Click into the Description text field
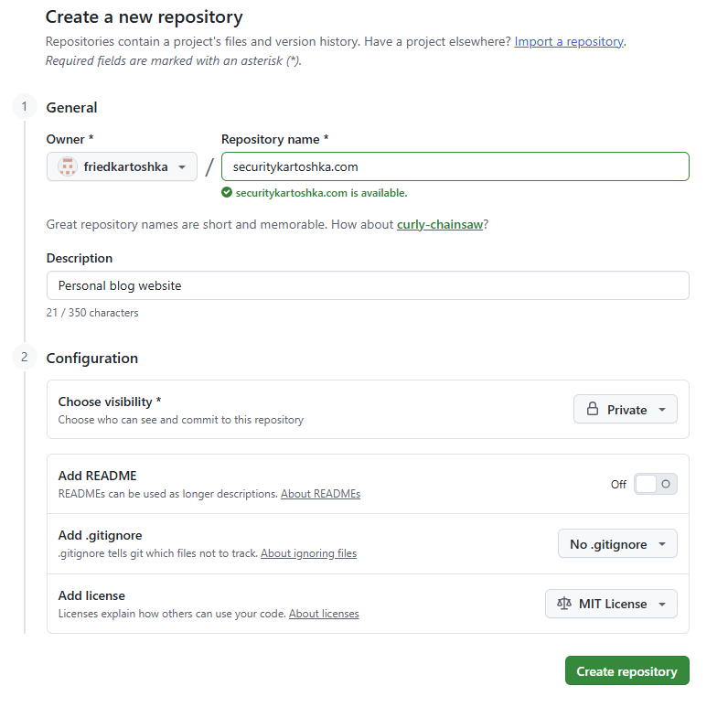The width and height of the screenshot is (728, 707). 368,285
